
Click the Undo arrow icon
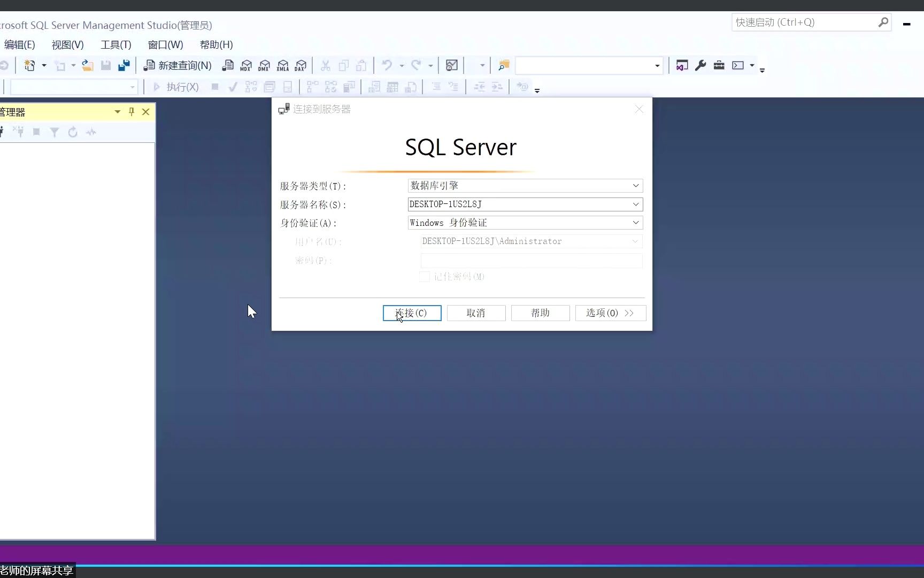pyautogui.click(x=387, y=65)
